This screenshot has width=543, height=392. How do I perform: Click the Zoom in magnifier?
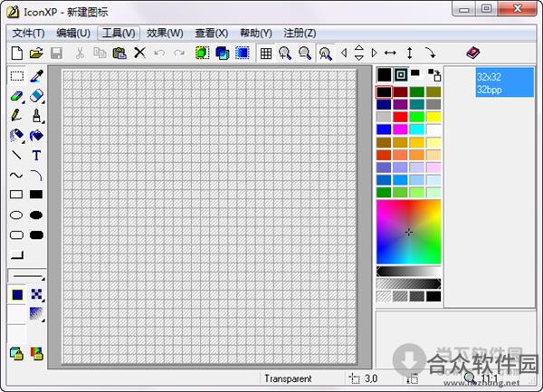point(285,53)
